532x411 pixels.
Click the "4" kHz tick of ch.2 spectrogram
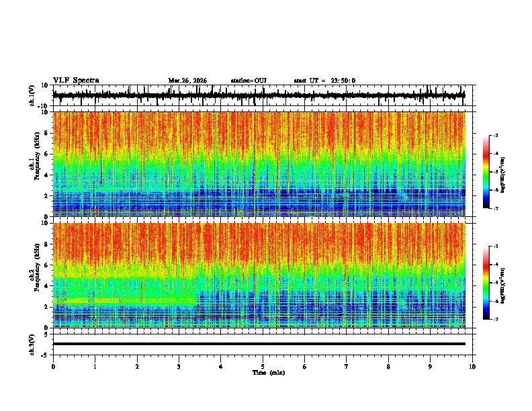(46, 286)
